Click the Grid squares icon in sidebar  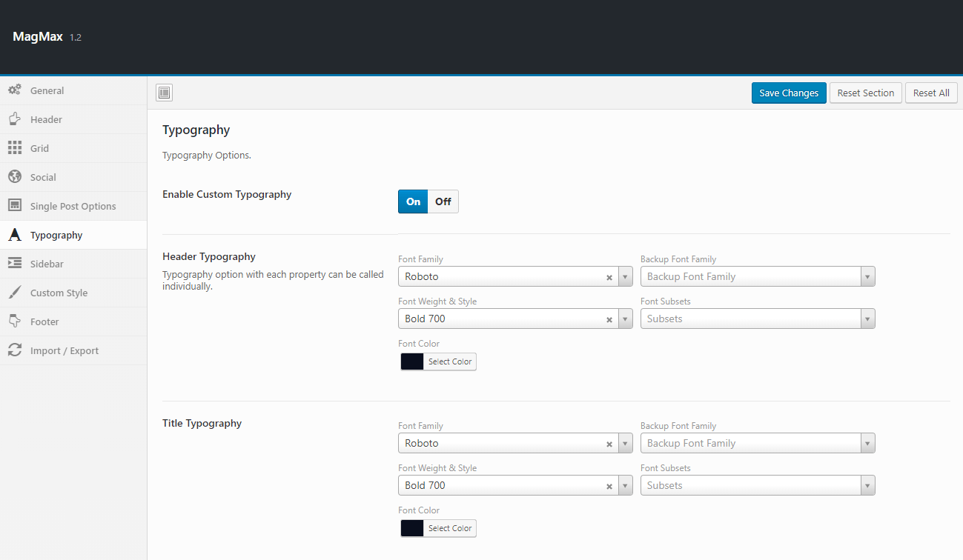click(x=15, y=148)
